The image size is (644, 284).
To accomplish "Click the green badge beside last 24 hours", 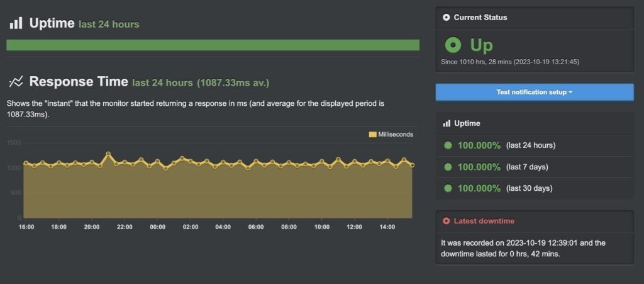I will click(448, 145).
